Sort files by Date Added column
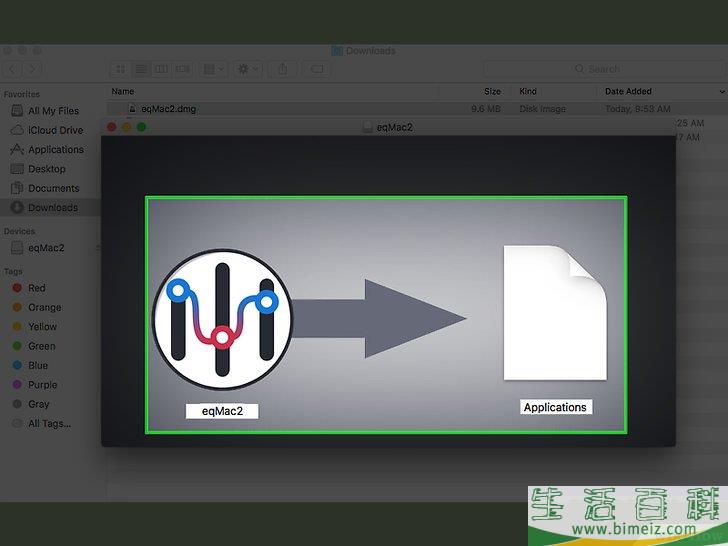728x546 pixels. point(628,91)
